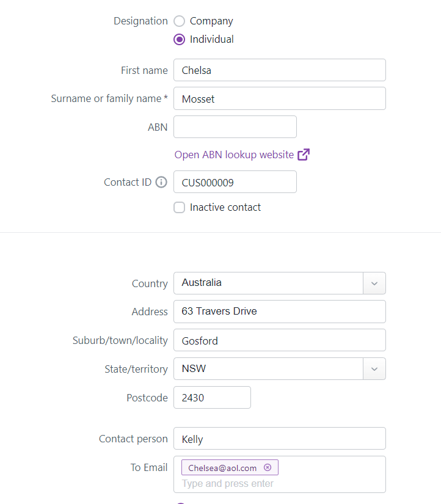Select the Individual designation option
The height and width of the screenshot is (504, 441).
(x=180, y=39)
